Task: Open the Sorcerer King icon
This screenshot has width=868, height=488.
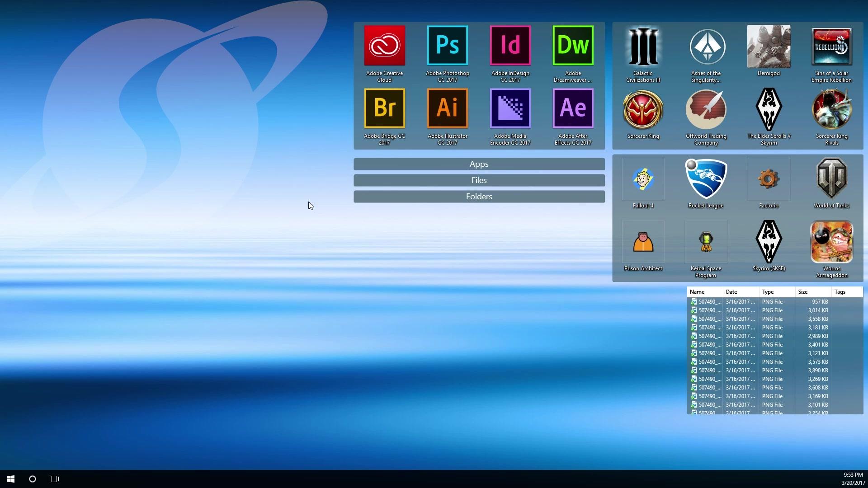Action: point(643,109)
